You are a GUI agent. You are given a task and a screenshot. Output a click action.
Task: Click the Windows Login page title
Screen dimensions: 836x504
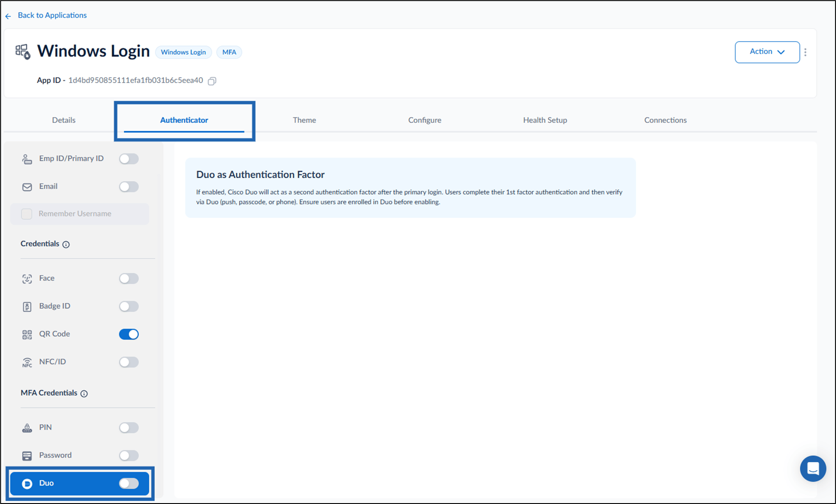[93, 51]
